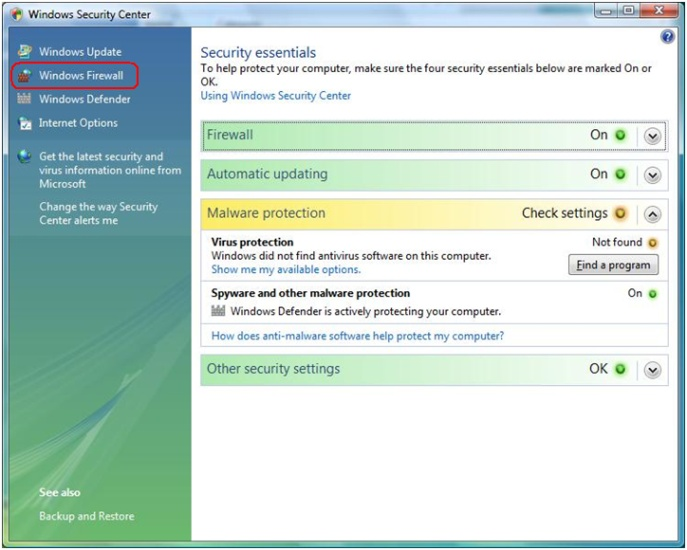Click the Windows Firewall brick wall icon

(25, 75)
